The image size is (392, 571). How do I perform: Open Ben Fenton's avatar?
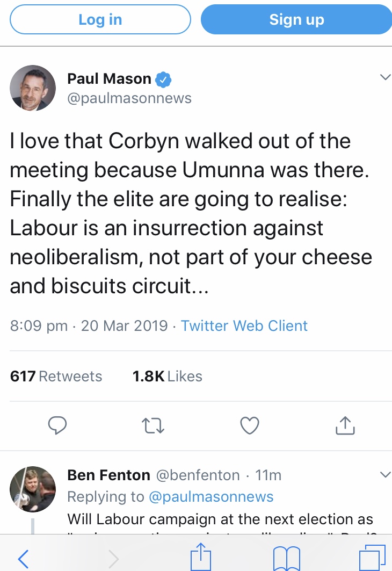pos(33,488)
